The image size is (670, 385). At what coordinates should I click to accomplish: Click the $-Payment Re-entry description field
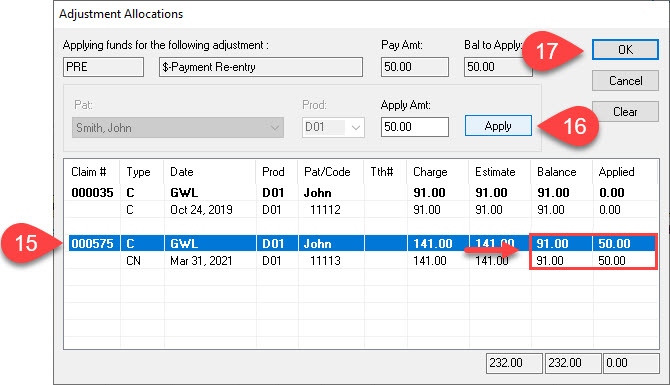click(261, 67)
